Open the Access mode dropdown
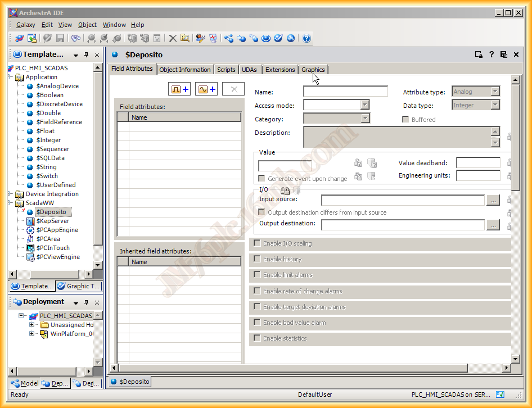The image size is (532, 408). point(364,105)
